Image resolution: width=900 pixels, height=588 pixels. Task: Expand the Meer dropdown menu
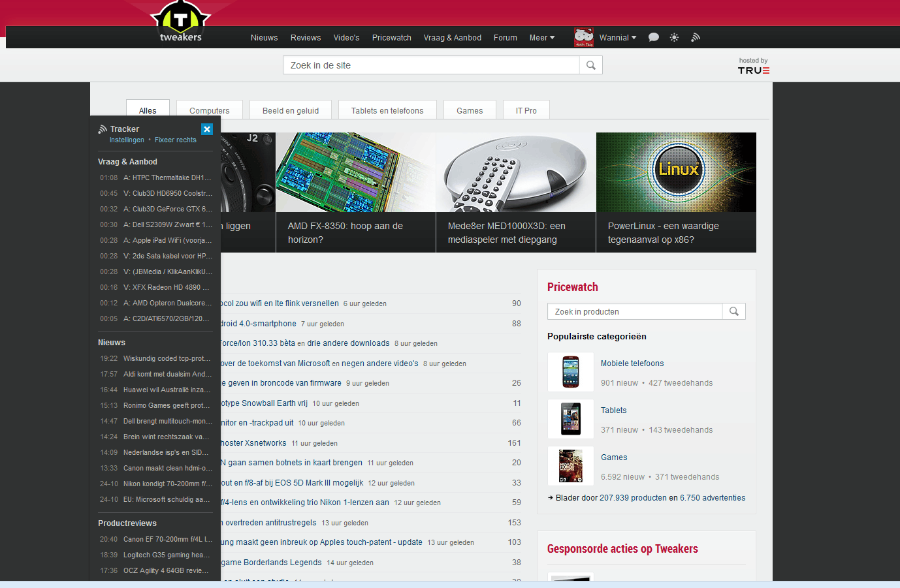point(542,38)
